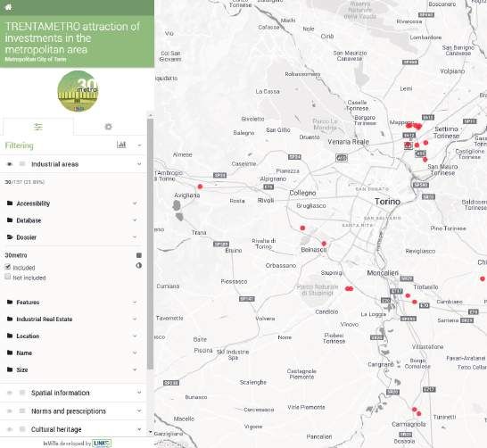Screen dimensions: 487x448
Task: Click red marker northwest of Beinasco
Action: (302, 228)
